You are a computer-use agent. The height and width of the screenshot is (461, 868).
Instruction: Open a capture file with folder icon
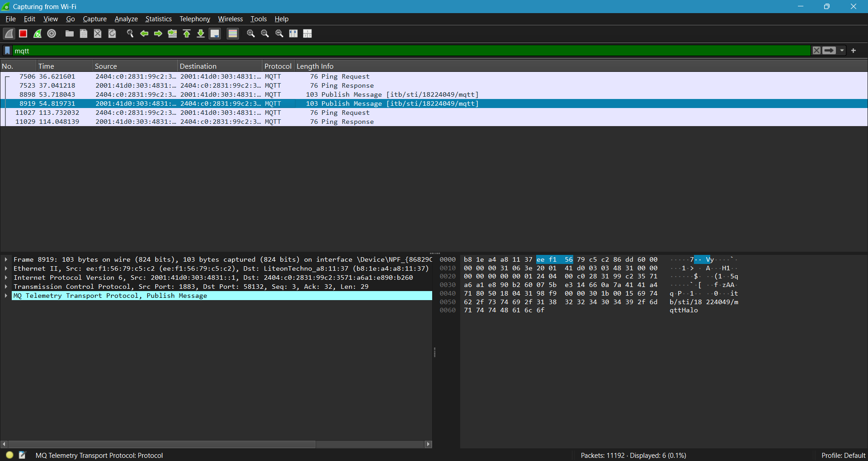69,33
